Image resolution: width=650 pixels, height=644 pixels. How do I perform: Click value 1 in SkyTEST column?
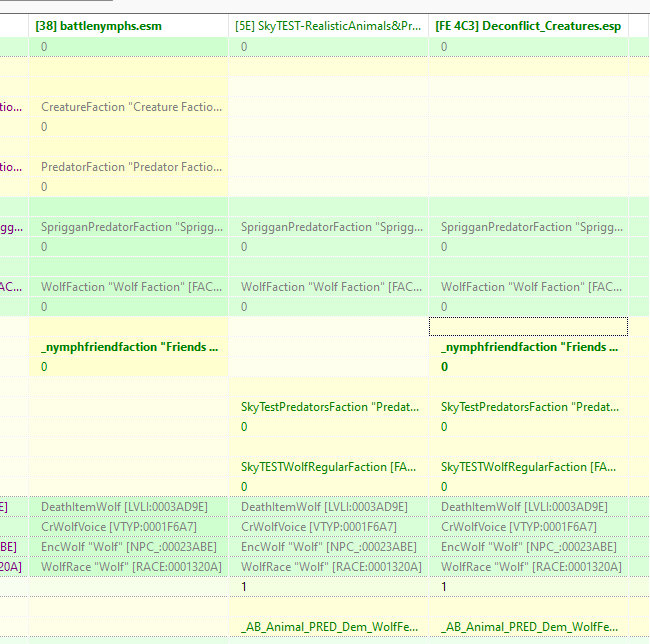(328, 586)
